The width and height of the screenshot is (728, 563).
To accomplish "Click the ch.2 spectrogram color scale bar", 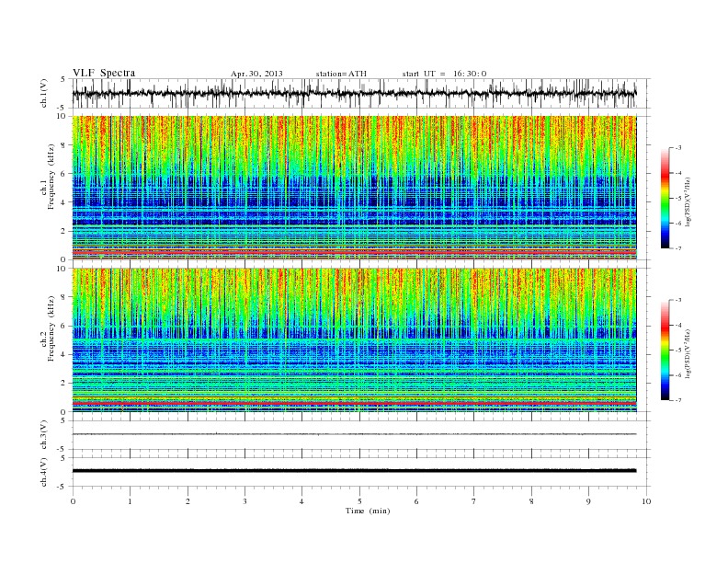I will [x=665, y=350].
